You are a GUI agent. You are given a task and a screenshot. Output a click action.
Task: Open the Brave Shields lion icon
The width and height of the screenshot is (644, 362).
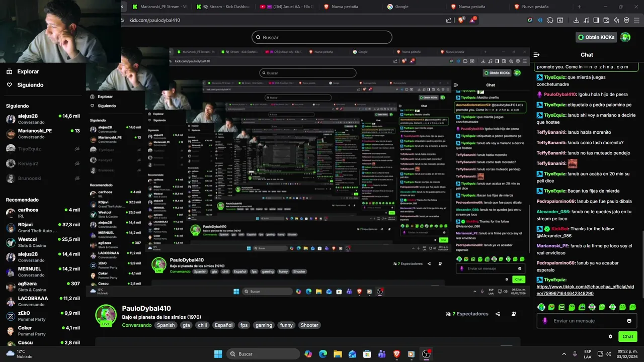coord(461,20)
